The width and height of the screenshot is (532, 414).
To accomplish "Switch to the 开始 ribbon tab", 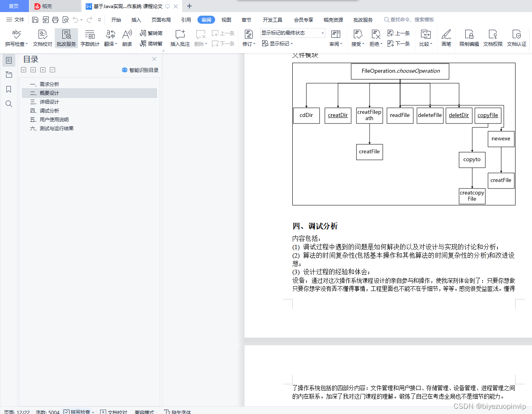I will click(116, 20).
